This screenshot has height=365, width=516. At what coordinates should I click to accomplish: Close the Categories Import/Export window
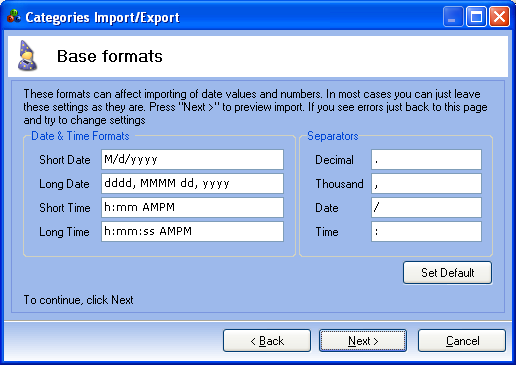(x=499, y=17)
